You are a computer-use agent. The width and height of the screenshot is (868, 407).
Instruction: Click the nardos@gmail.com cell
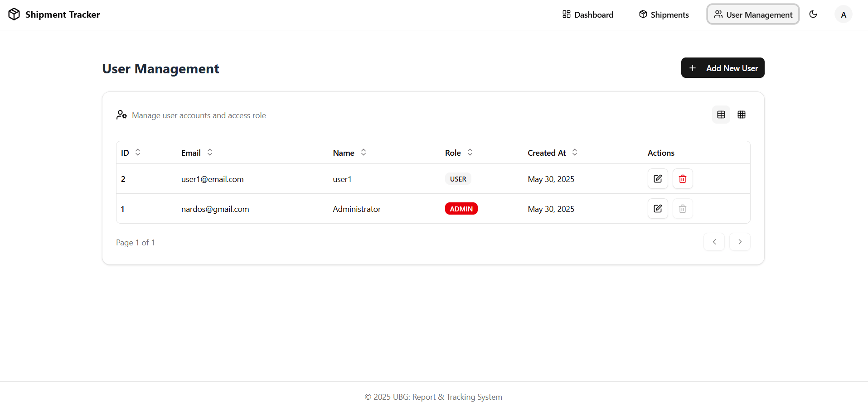pos(215,209)
